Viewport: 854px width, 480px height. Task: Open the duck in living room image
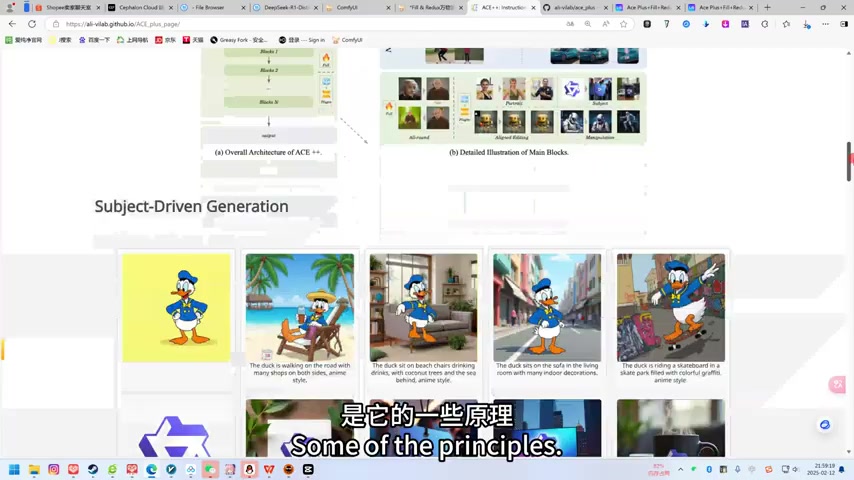coord(423,307)
